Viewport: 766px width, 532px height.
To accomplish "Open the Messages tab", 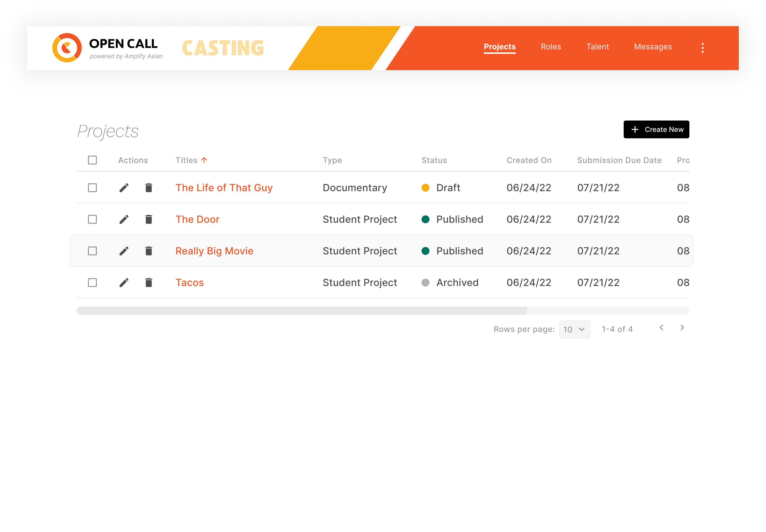I will pos(653,47).
